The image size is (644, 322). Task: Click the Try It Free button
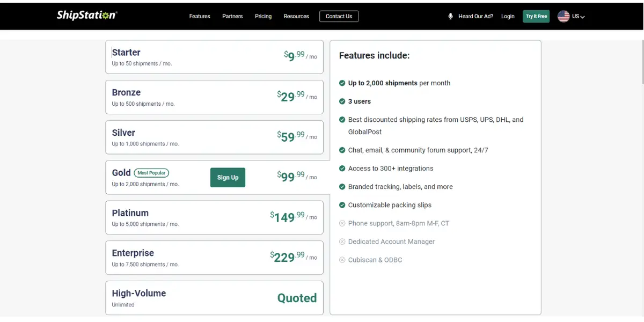536,16
